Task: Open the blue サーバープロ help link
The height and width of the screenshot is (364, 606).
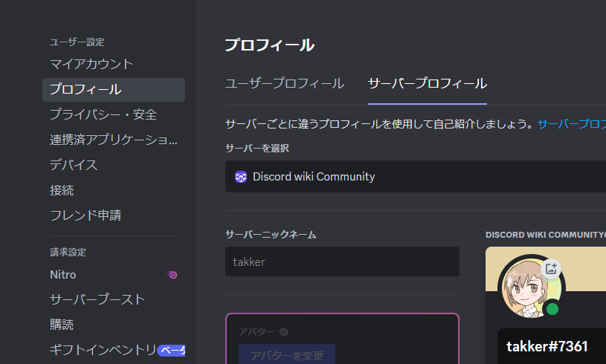Action: click(571, 123)
